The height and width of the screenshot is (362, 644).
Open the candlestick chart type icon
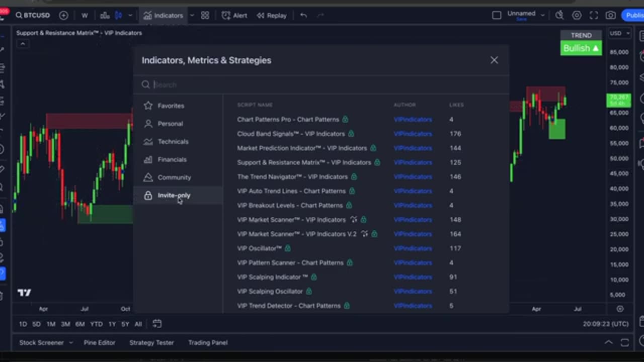click(x=118, y=16)
